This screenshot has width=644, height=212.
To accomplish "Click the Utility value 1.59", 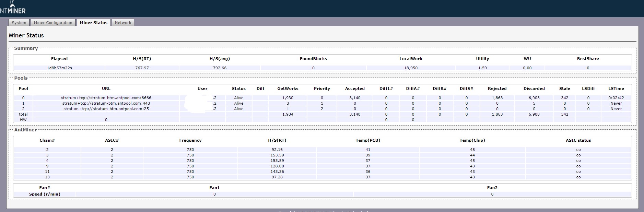I will 482,68.
